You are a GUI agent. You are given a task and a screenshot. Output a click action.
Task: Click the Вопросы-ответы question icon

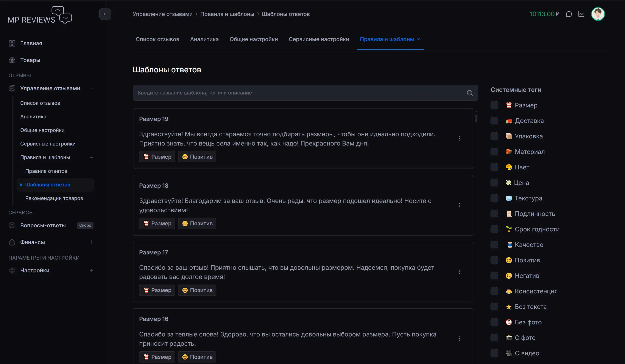click(x=12, y=226)
